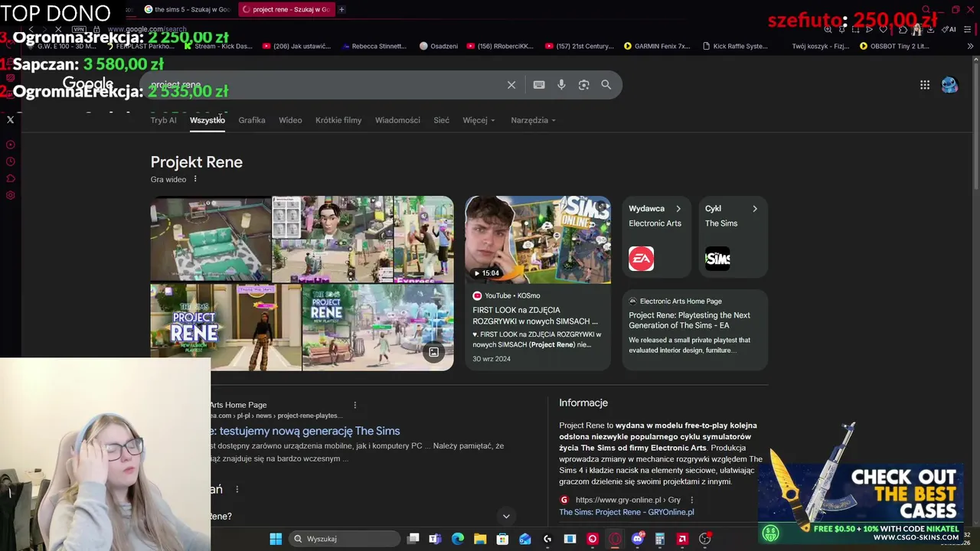Switch to Opera GX browser on taskbar
The width and height of the screenshot is (980, 551).
(615, 539)
